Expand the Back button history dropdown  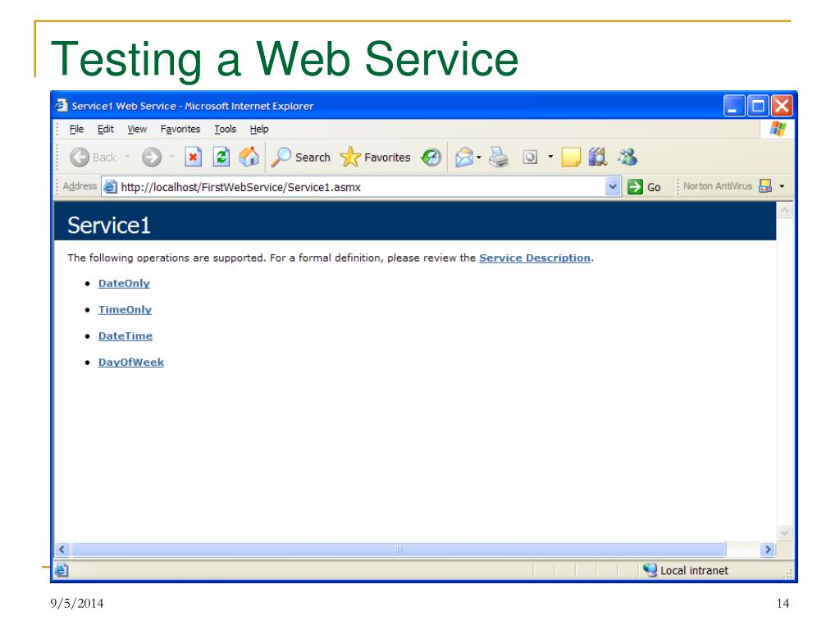point(128,157)
